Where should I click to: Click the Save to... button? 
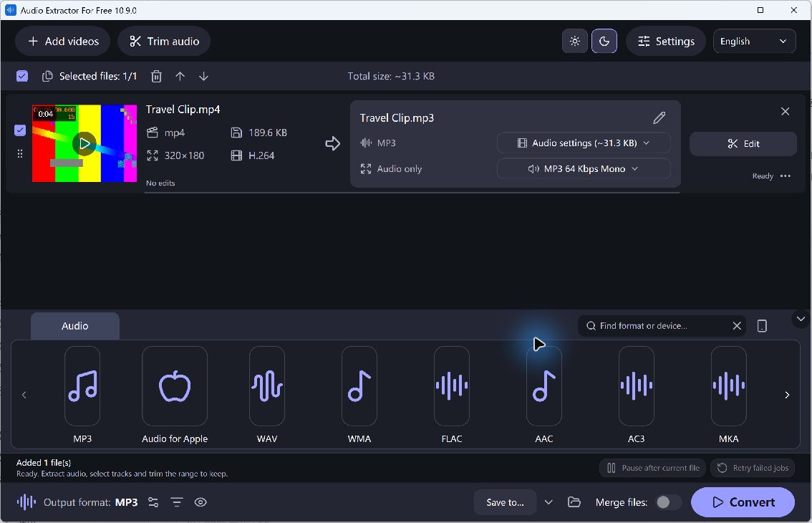505,502
